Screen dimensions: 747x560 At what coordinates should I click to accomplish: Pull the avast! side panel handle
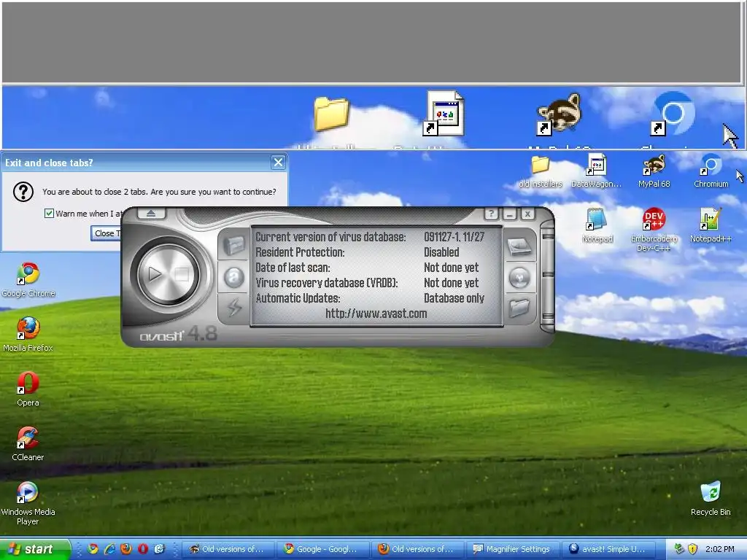click(x=547, y=276)
